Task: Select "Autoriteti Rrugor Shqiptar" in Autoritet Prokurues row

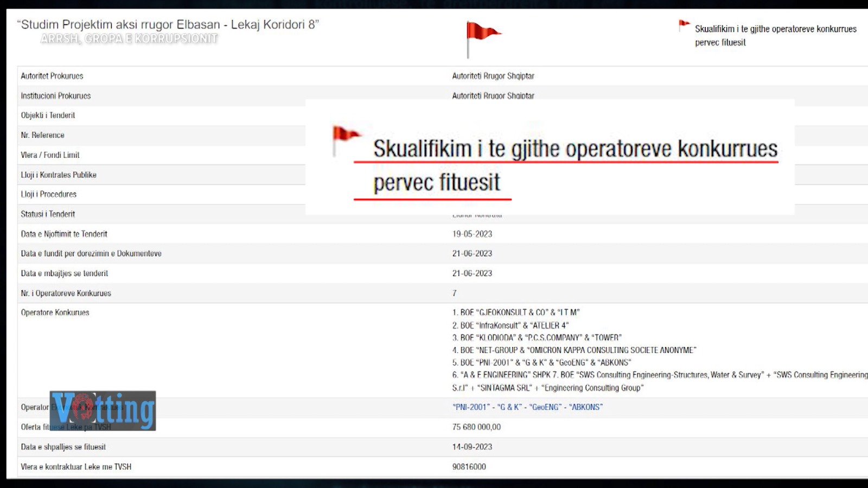Action: [x=493, y=76]
